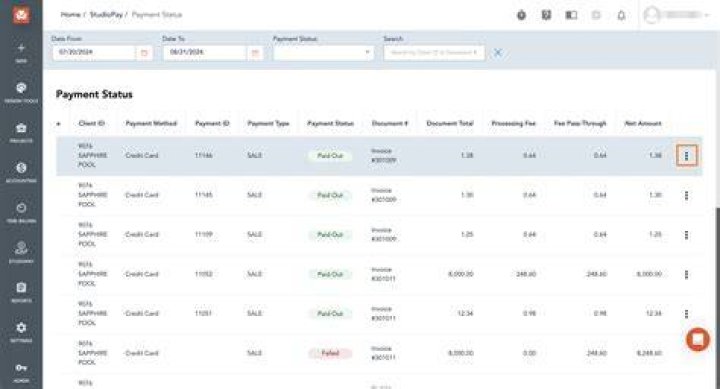Open the orange chat bubble widget
Viewport: 720px width, 389px height.
click(698, 339)
